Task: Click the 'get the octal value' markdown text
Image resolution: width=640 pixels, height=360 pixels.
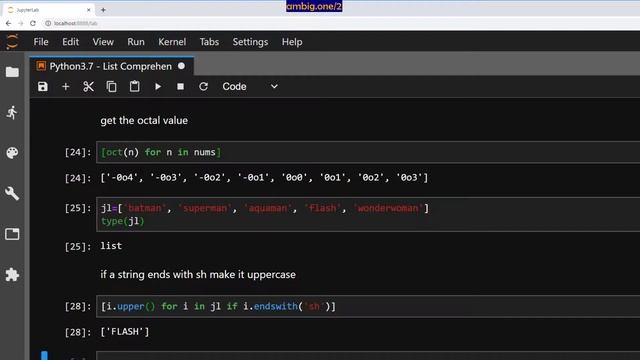Action: (144, 121)
